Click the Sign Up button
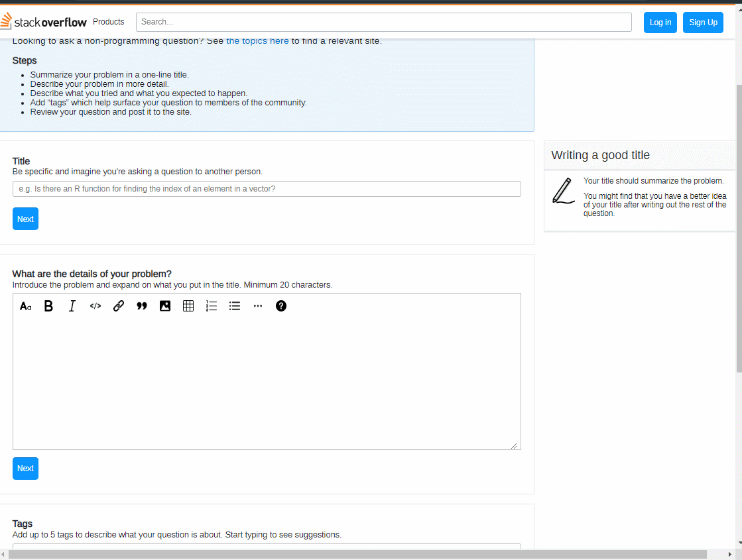Viewport: 742px width, 560px height. point(703,23)
